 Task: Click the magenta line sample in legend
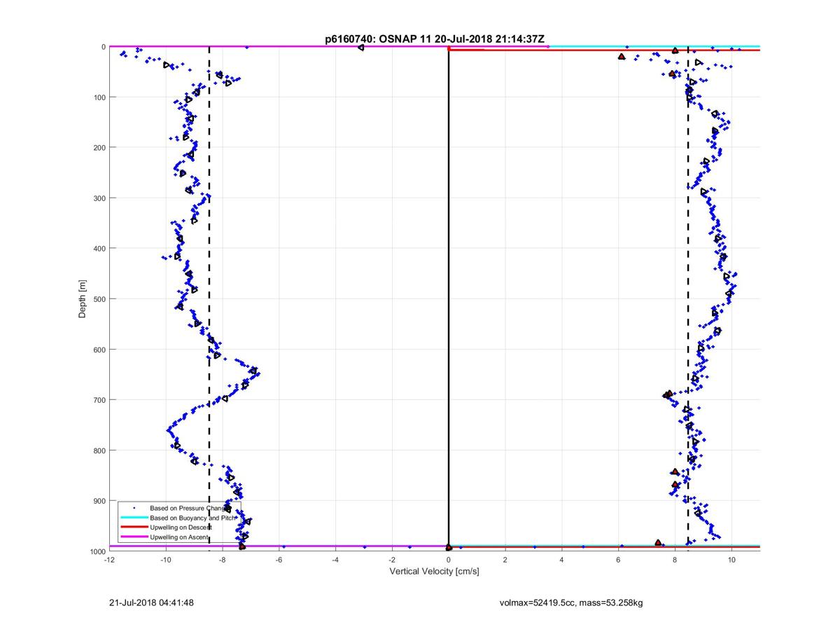pos(134,537)
